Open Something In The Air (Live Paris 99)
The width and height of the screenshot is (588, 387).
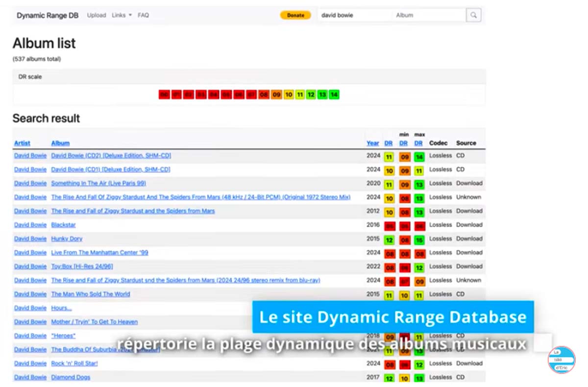[x=98, y=183]
